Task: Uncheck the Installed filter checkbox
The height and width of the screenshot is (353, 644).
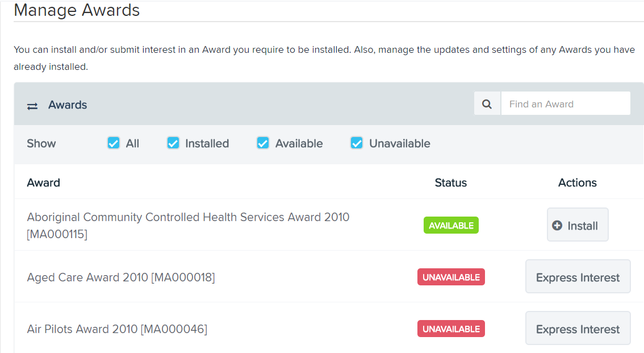Action: coord(173,143)
